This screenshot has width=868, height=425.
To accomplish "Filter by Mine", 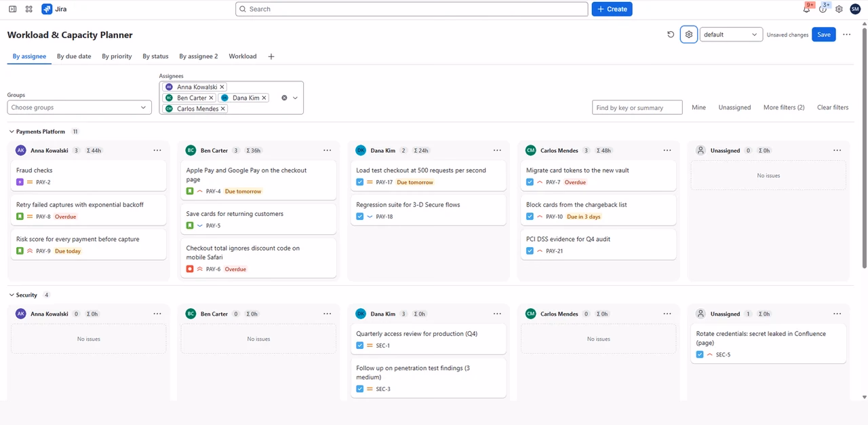I will (x=698, y=107).
